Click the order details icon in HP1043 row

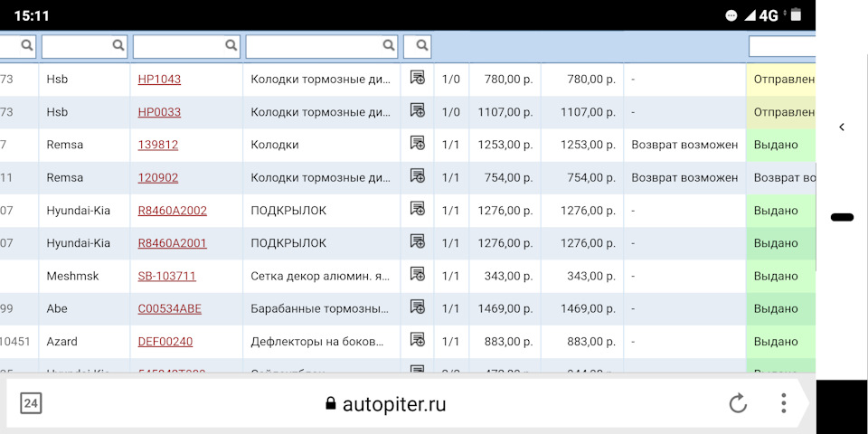pos(417,79)
